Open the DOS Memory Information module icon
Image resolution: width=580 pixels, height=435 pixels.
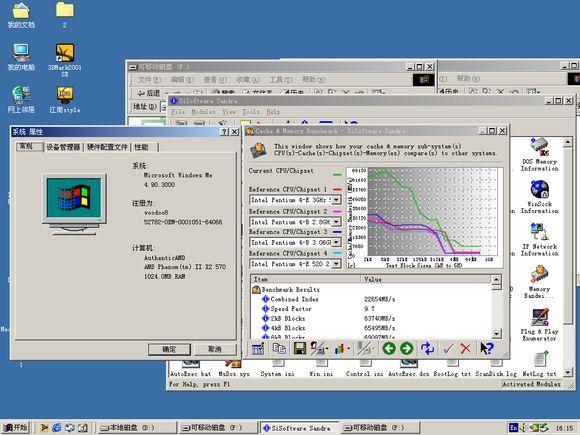539,155
